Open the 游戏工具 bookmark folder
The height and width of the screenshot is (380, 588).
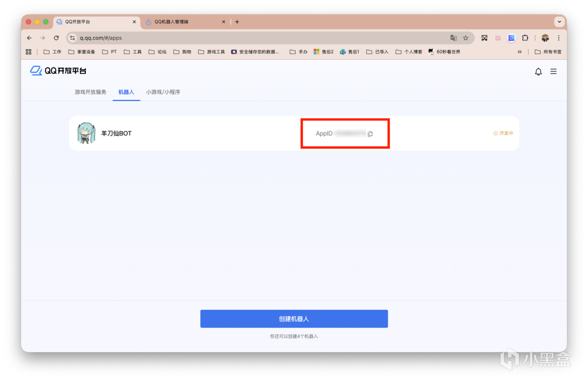[212, 52]
